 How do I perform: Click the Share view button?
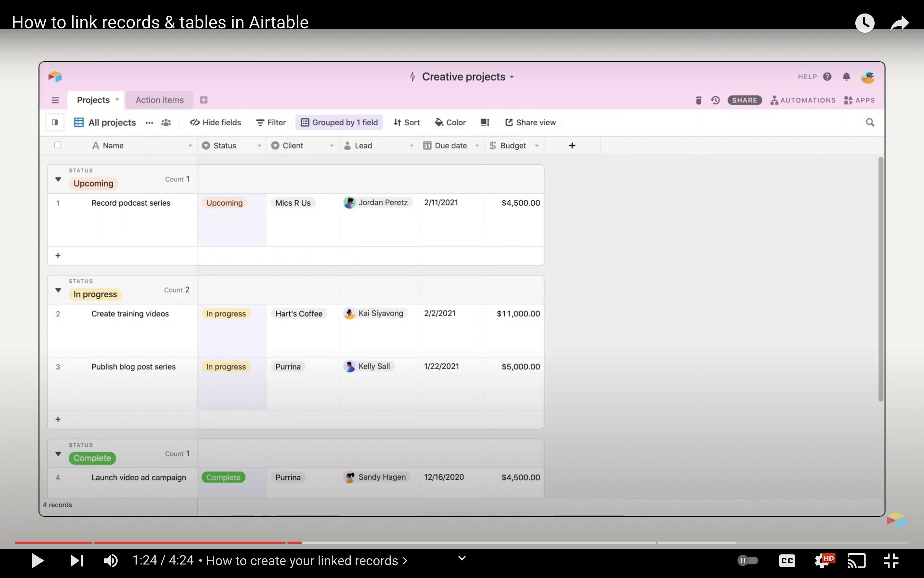(x=530, y=122)
